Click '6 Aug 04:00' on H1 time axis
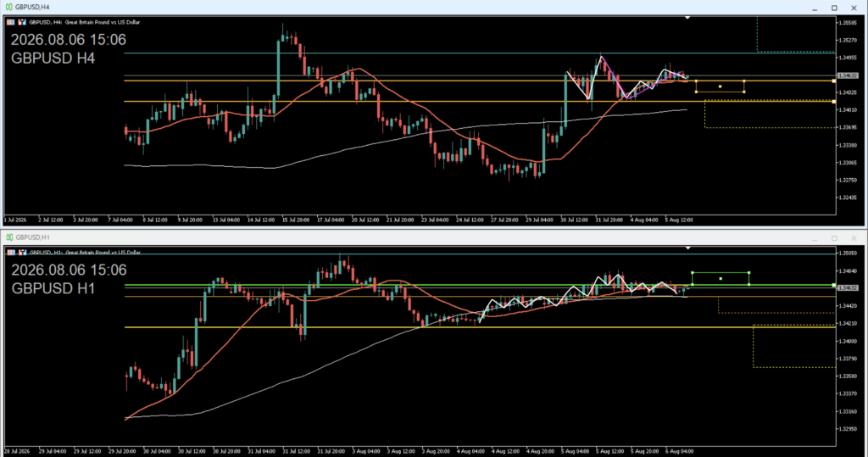 (679, 451)
